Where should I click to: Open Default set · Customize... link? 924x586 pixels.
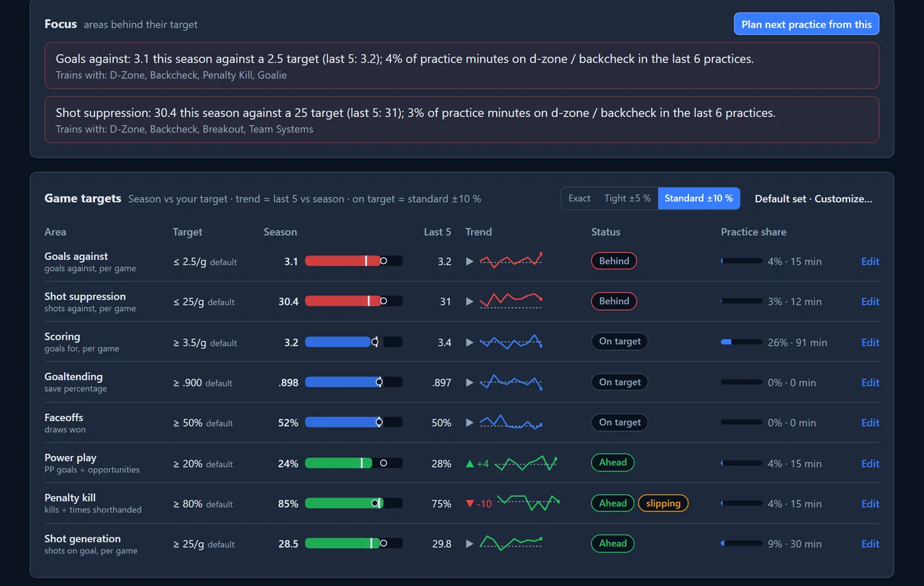(x=814, y=199)
